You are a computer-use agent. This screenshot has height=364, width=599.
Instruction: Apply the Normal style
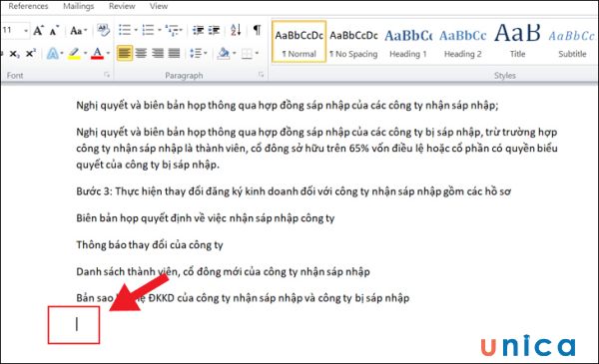click(x=299, y=41)
